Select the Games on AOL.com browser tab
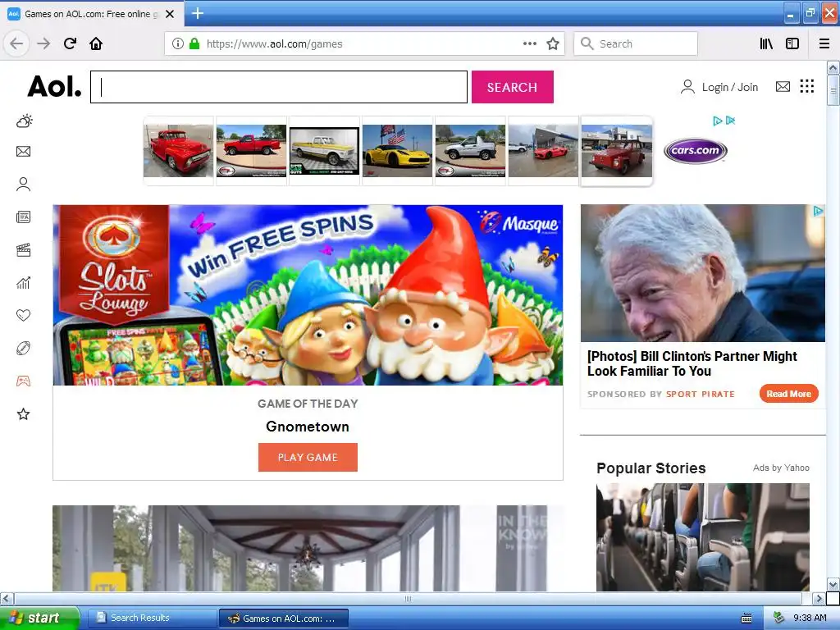 (91, 14)
